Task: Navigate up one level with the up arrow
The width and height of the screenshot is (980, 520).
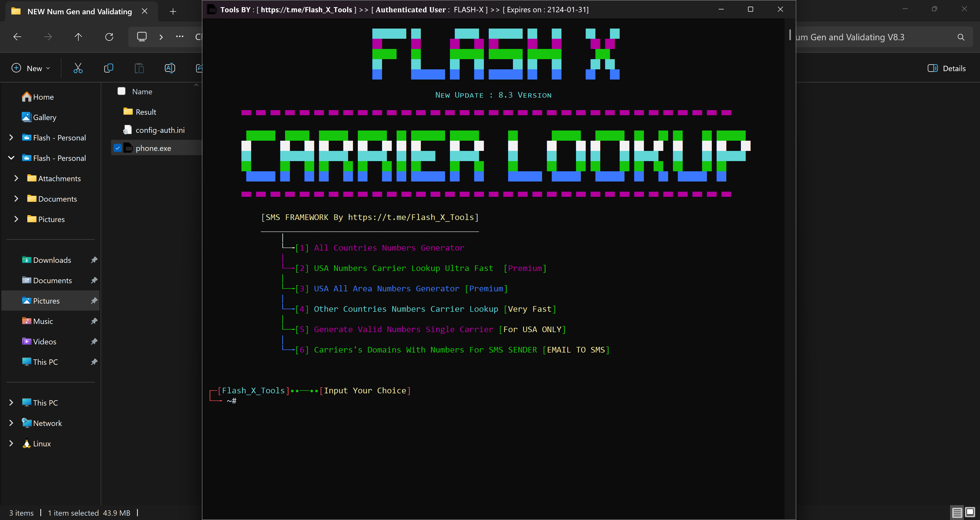Action: (x=78, y=36)
